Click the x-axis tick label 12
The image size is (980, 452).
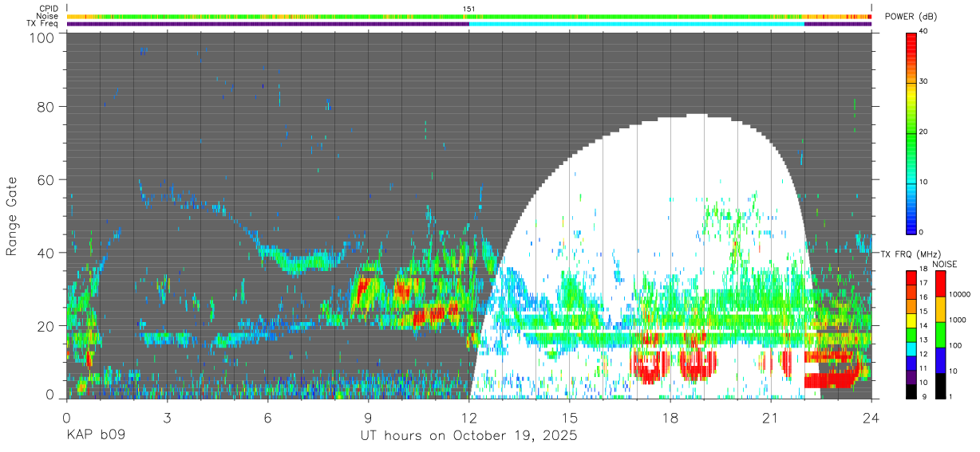(469, 419)
